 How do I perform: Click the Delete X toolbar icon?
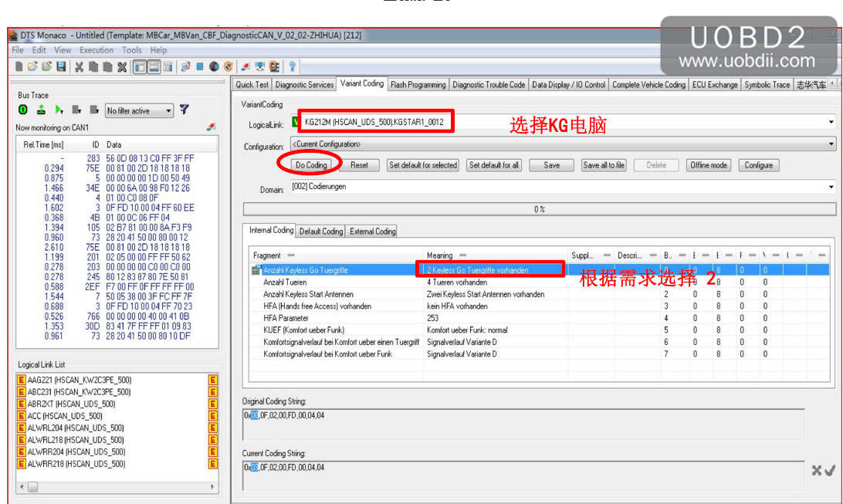click(x=122, y=66)
